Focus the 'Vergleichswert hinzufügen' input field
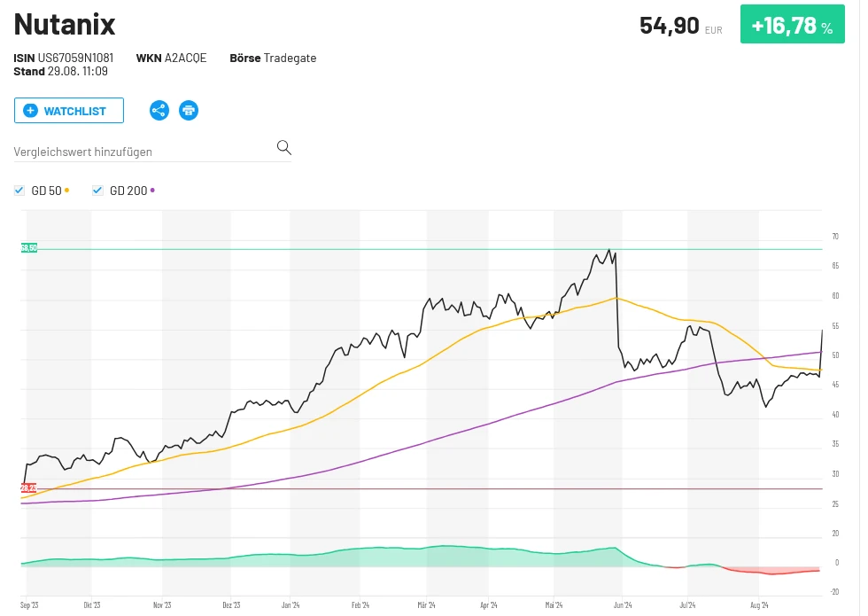The width and height of the screenshot is (868, 616). [142, 152]
